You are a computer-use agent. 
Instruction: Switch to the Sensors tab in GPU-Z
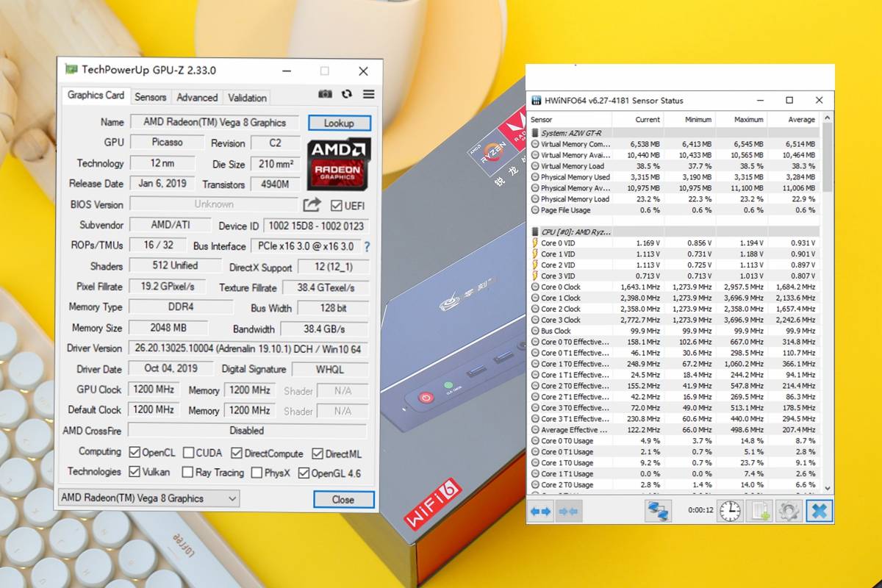[x=150, y=97]
